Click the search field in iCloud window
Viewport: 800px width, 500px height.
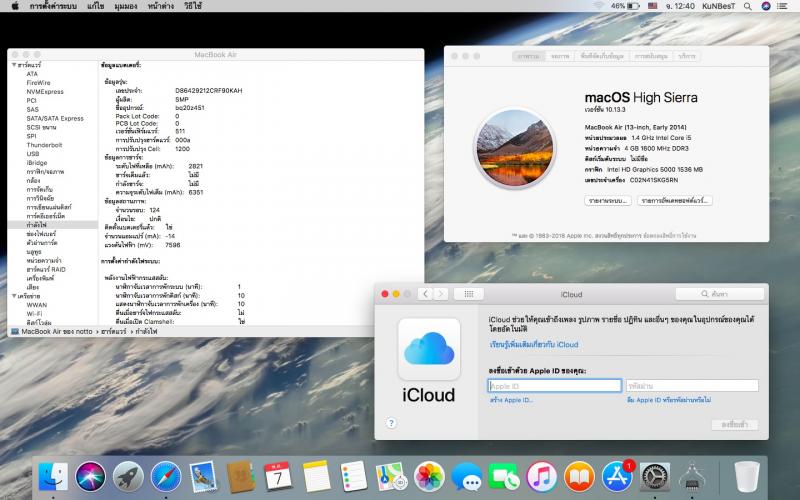tap(718, 294)
